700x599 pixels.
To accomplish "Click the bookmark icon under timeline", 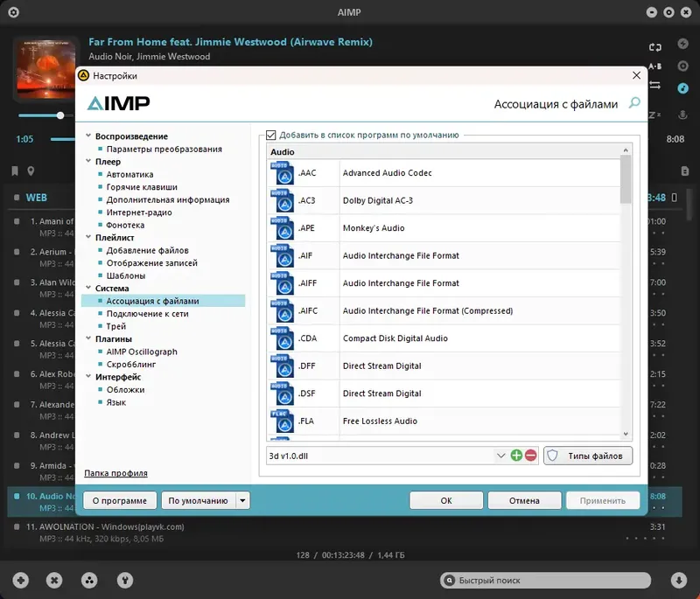I will 15,171.
